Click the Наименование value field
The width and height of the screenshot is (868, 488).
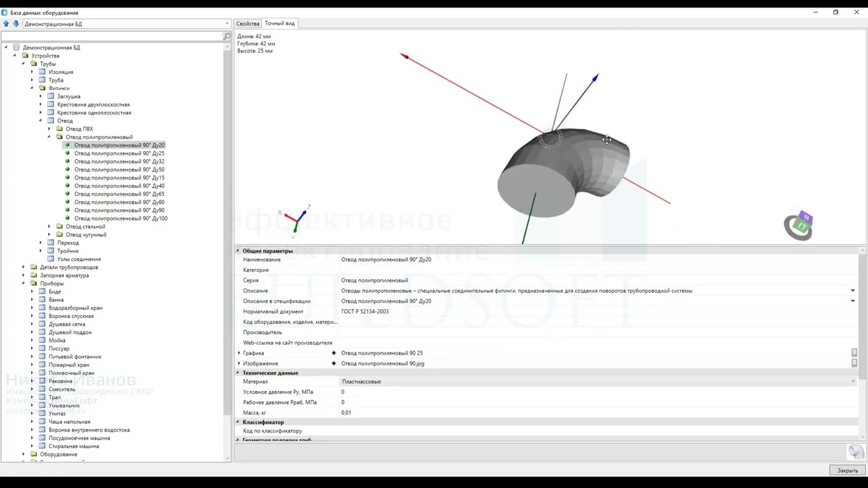(x=597, y=260)
